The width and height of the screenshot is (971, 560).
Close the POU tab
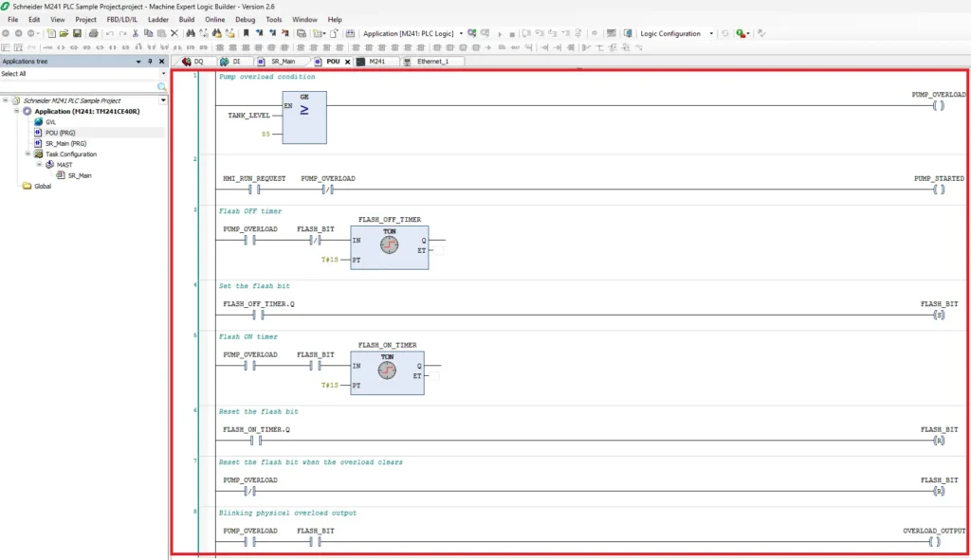(x=347, y=62)
